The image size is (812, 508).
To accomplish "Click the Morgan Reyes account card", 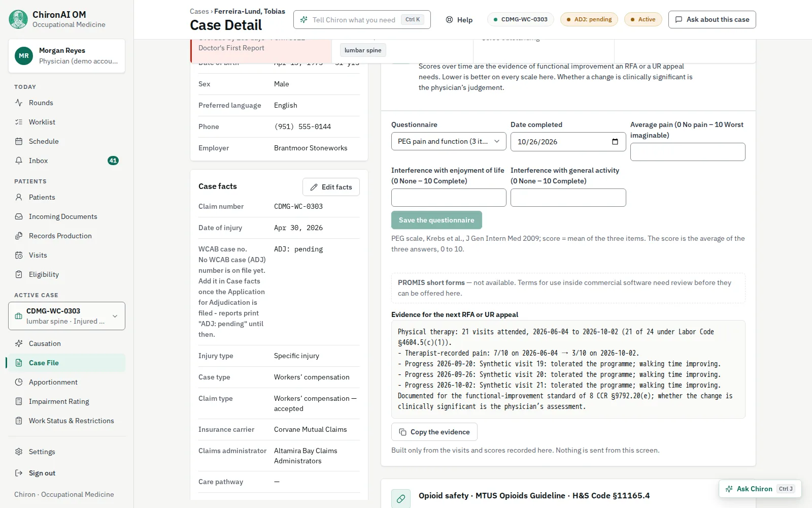I will 66,56.
